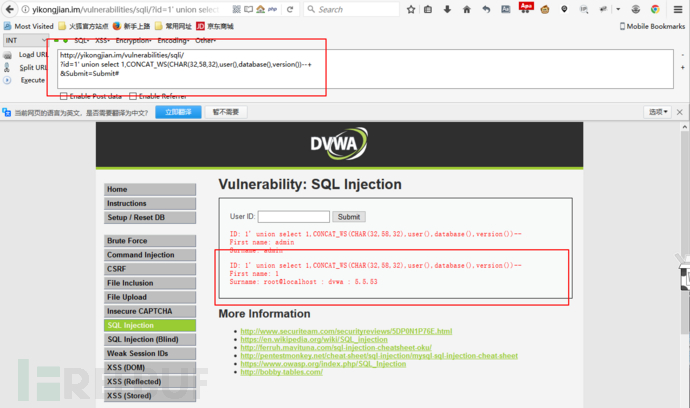690x408 pixels.
Task: Open the Firefox 新手上路 bookmark
Action: click(x=131, y=26)
